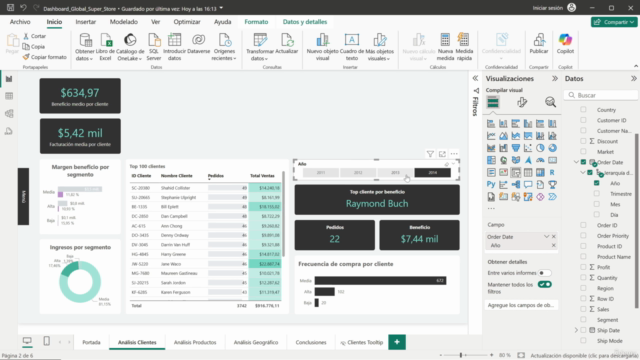Open the Table view from left sidebar

(x=9, y=96)
